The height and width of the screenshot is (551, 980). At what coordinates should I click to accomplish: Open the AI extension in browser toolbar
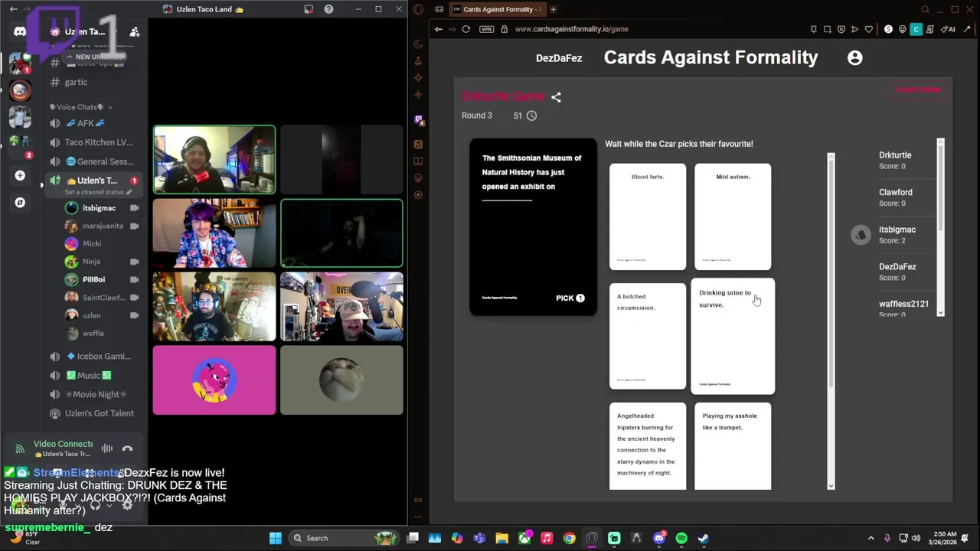(x=947, y=29)
